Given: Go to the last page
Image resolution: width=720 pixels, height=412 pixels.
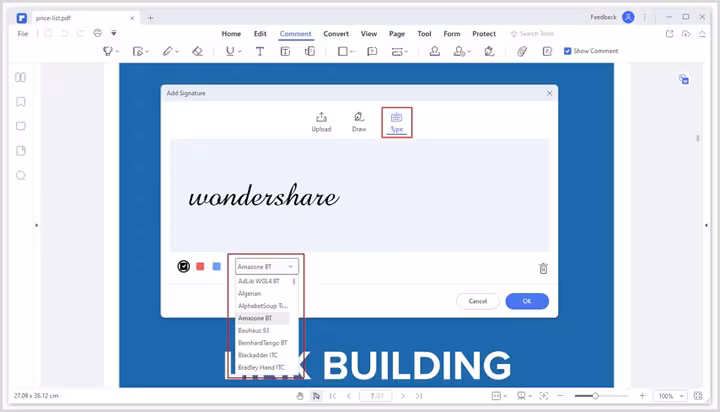Looking at the screenshot, I should pyautogui.click(x=419, y=396).
